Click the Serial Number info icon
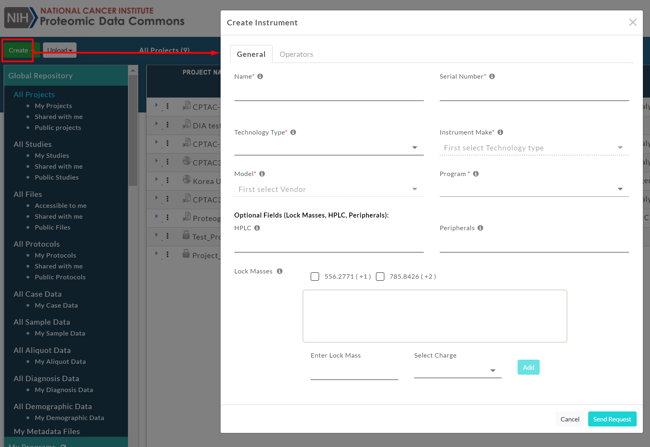 492,77
